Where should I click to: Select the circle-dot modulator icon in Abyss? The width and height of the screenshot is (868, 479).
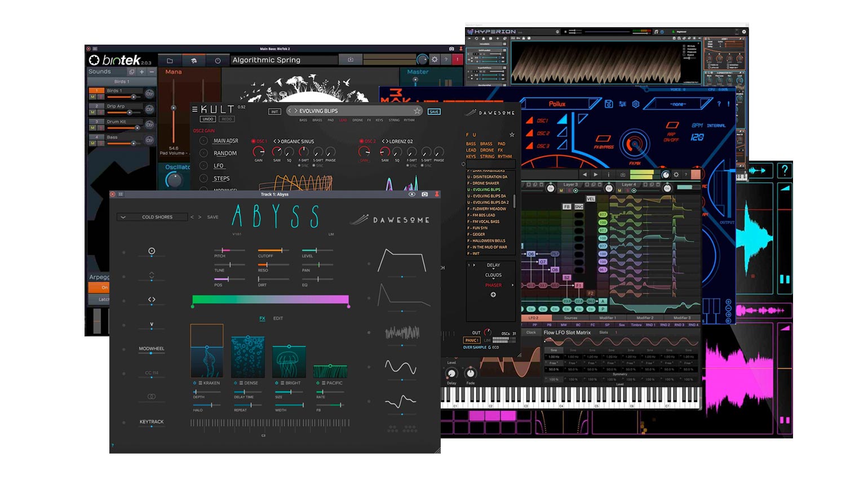(x=152, y=251)
